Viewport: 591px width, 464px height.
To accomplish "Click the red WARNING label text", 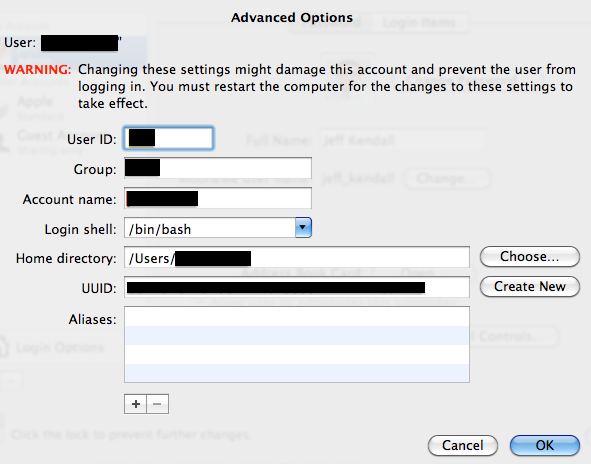I will point(37,70).
